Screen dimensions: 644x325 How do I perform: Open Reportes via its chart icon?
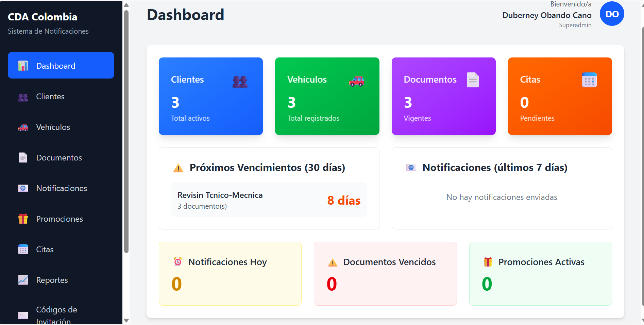[22, 280]
